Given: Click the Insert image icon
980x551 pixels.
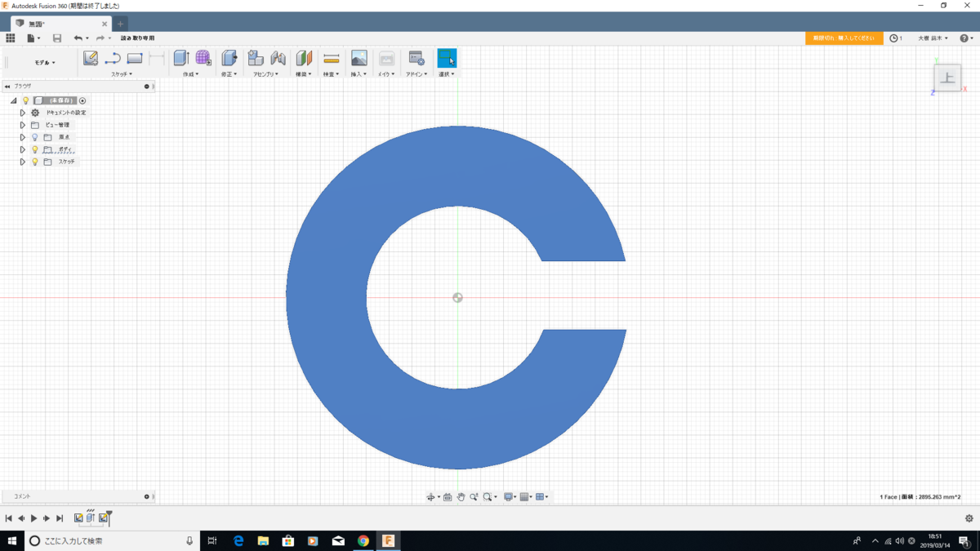Looking at the screenshot, I should point(359,58).
